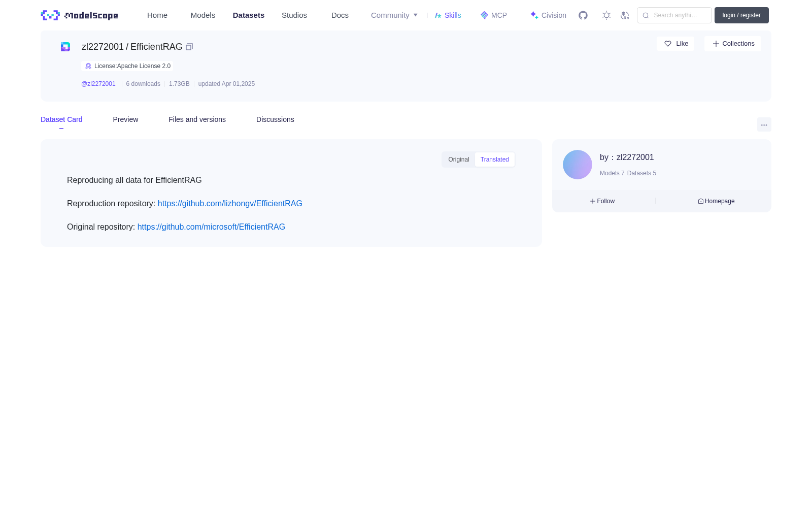Click the ModelScope logo
Image resolution: width=812 pixels, height=508 pixels.
click(79, 15)
